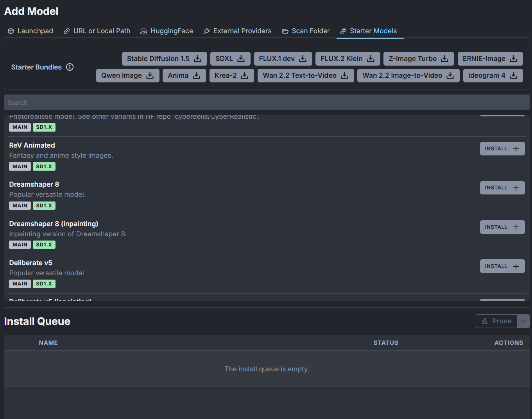
Task: Show Starter Bundles info icon
Action: (x=70, y=67)
